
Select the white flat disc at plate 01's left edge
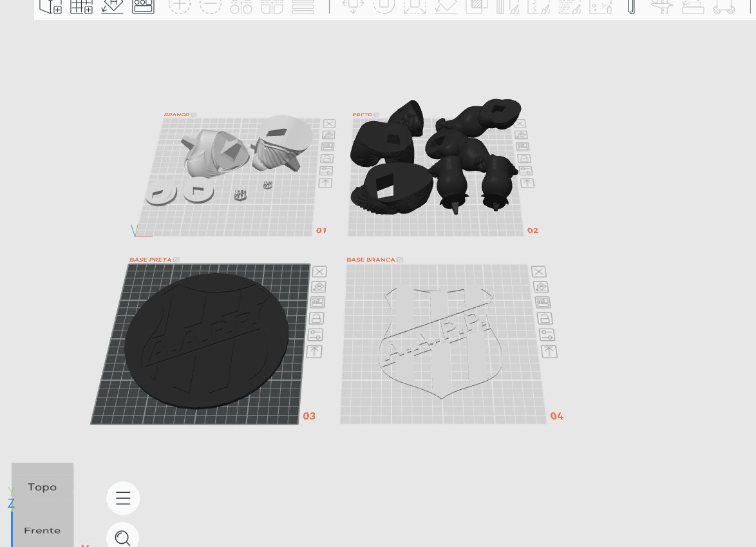(161, 193)
